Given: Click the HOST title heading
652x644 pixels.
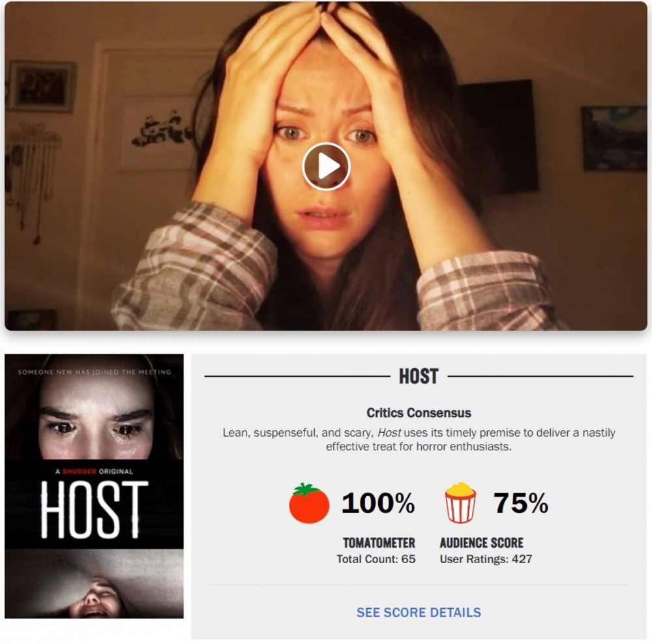Looking at the screenshot, I should coord(419,376).
